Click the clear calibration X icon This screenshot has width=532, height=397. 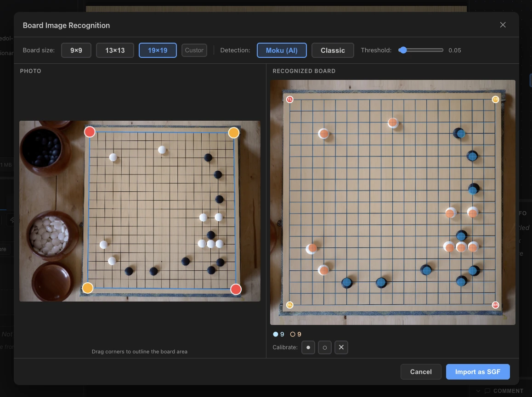tap(341, 347)
